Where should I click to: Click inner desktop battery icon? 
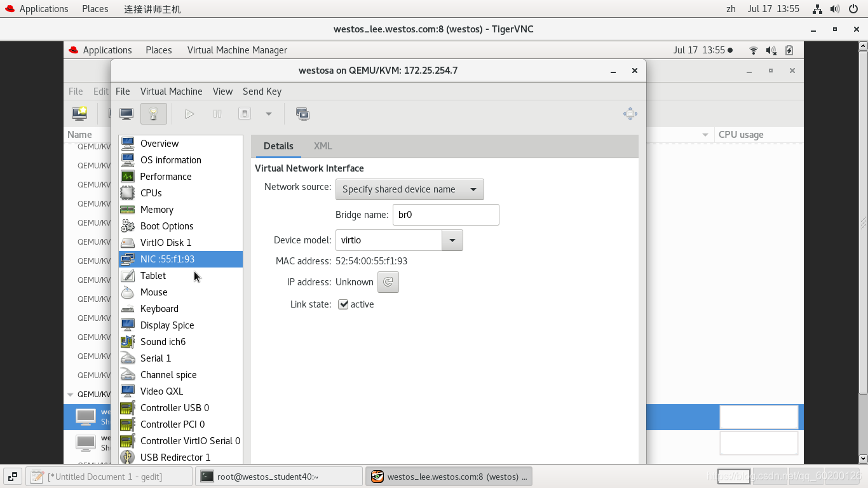click(x=789, y=50)
